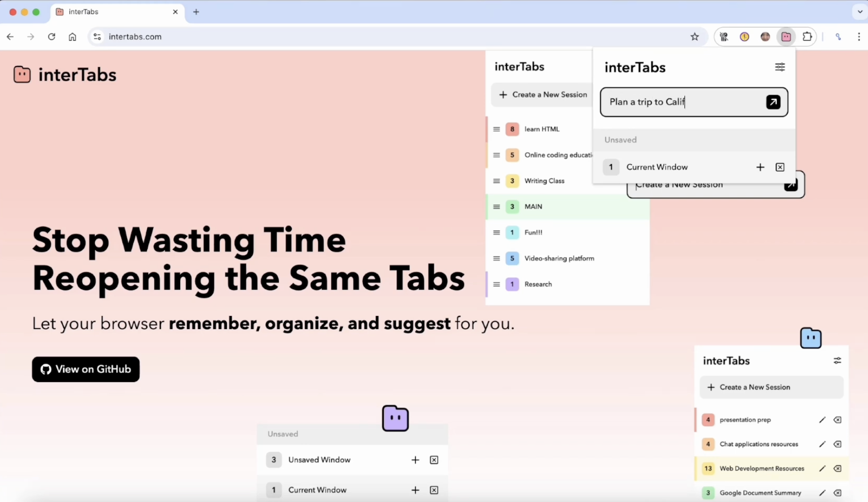
Task: View site information for intertabs.com
Action: [97, 37]
